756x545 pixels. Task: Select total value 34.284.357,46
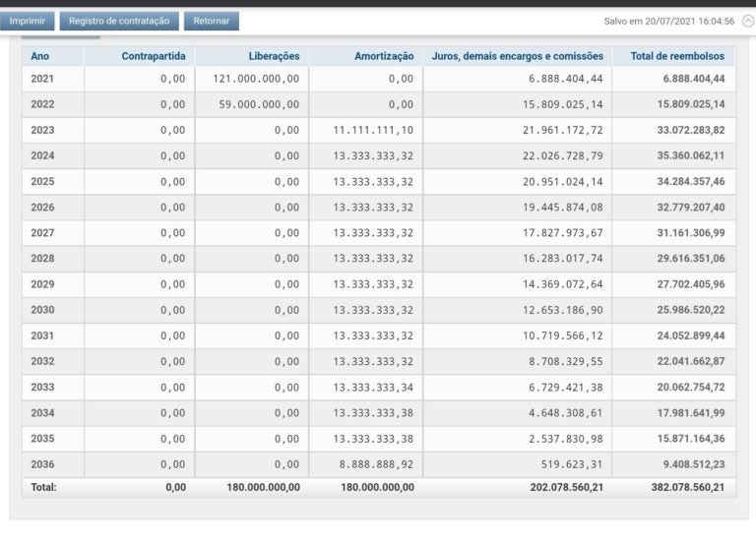point(691,182)
